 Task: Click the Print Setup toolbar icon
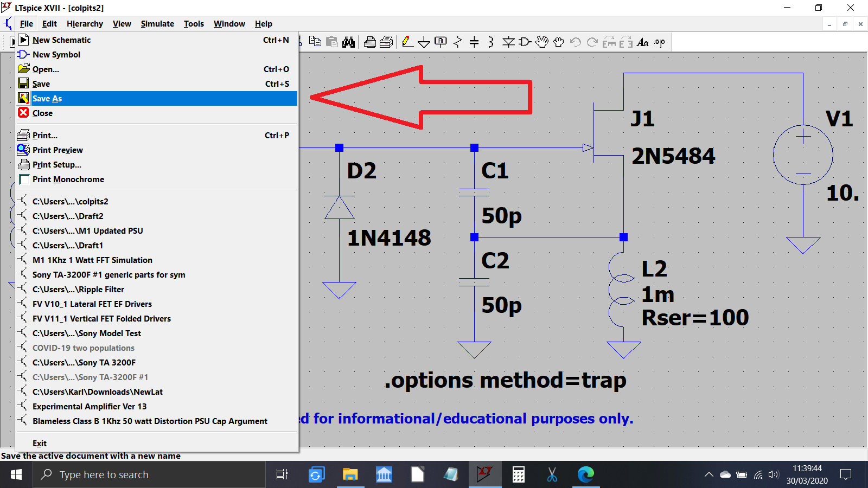[386, 42]
